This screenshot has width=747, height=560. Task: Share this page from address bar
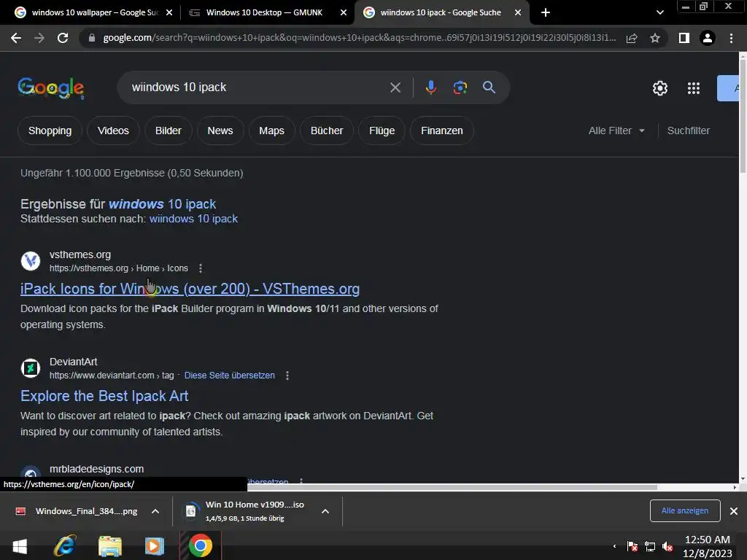point(632,38)
